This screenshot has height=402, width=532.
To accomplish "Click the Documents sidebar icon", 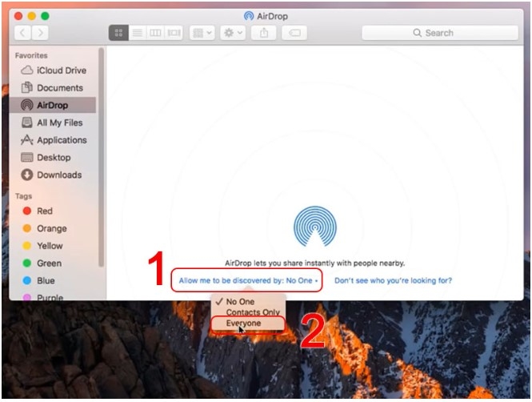I will coord(27,87).
